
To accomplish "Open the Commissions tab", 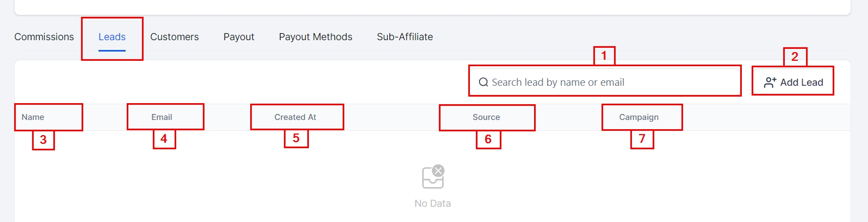I will tap(44, 37).
